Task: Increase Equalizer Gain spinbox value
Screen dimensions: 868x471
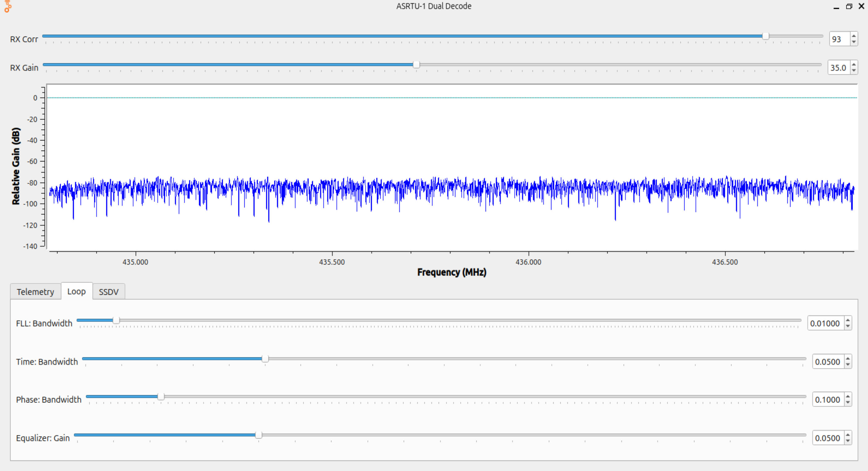Action: 848,435
